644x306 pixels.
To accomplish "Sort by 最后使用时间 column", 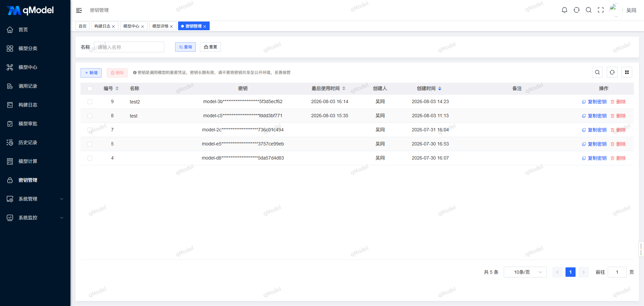I will (x=344, y=89).
